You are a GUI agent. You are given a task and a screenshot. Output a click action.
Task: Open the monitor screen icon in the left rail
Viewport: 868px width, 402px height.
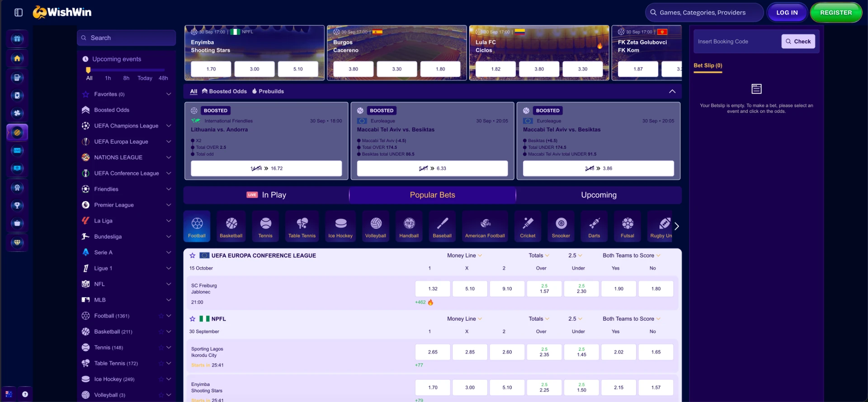(17, 168)
